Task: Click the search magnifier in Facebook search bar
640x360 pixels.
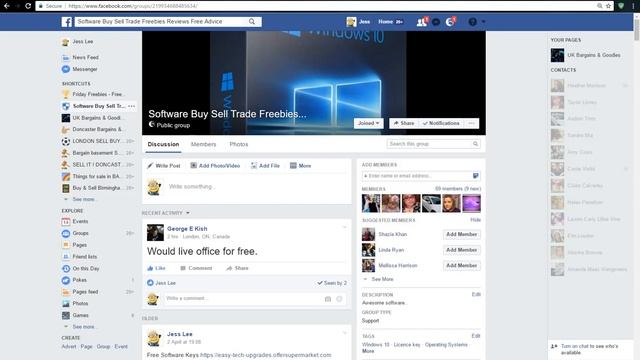Action: click(x=252, y=22)
